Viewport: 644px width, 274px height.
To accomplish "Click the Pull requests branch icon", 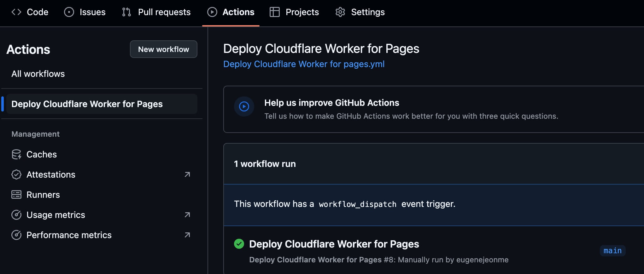I will tap(126, 12).
